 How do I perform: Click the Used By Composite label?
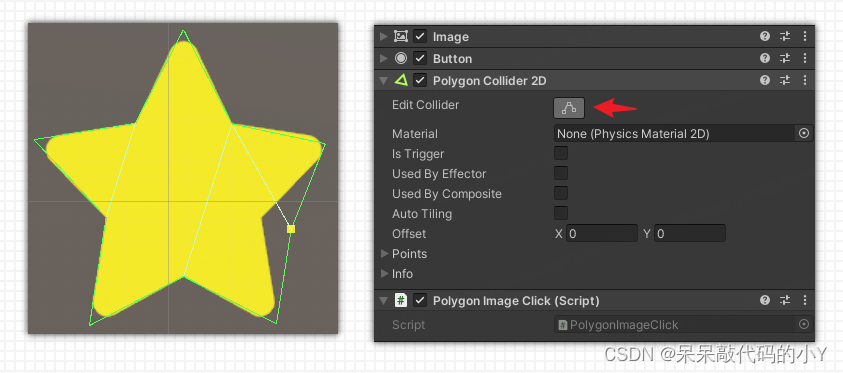coord(447,194)
